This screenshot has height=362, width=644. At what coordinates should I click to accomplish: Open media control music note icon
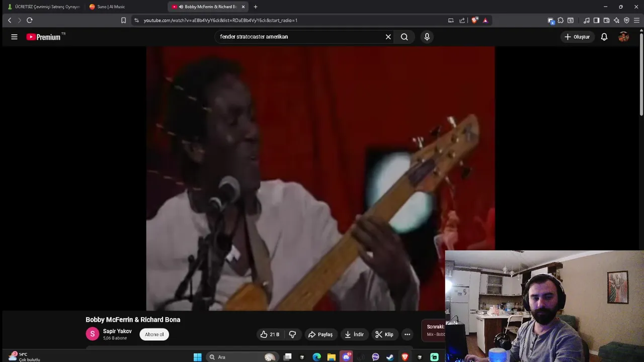coord(586,20)
